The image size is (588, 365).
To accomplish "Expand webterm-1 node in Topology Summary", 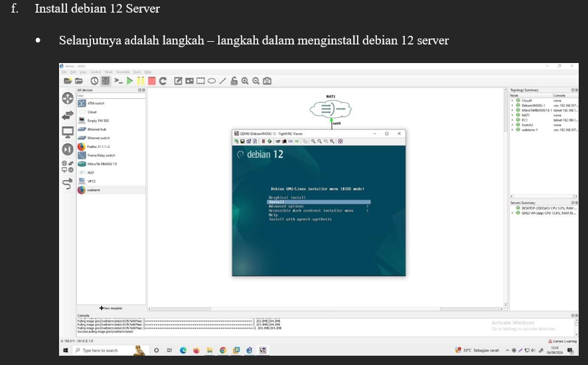I will pos(512,130).
